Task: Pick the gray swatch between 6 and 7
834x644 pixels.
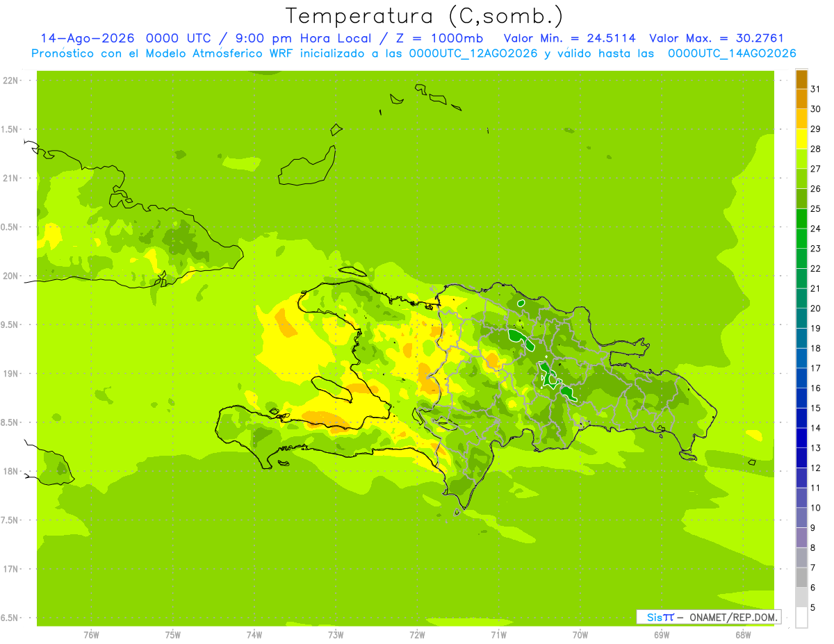Action: [801, 577]
